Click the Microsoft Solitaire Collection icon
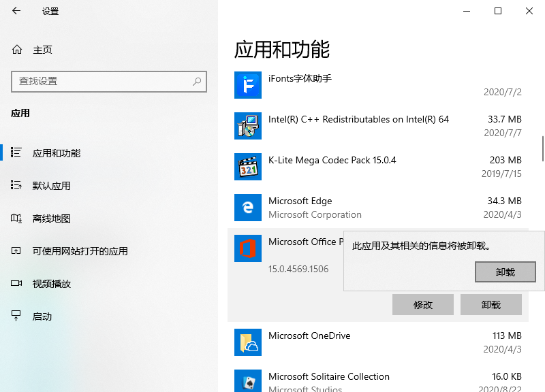 click(248, 381)
